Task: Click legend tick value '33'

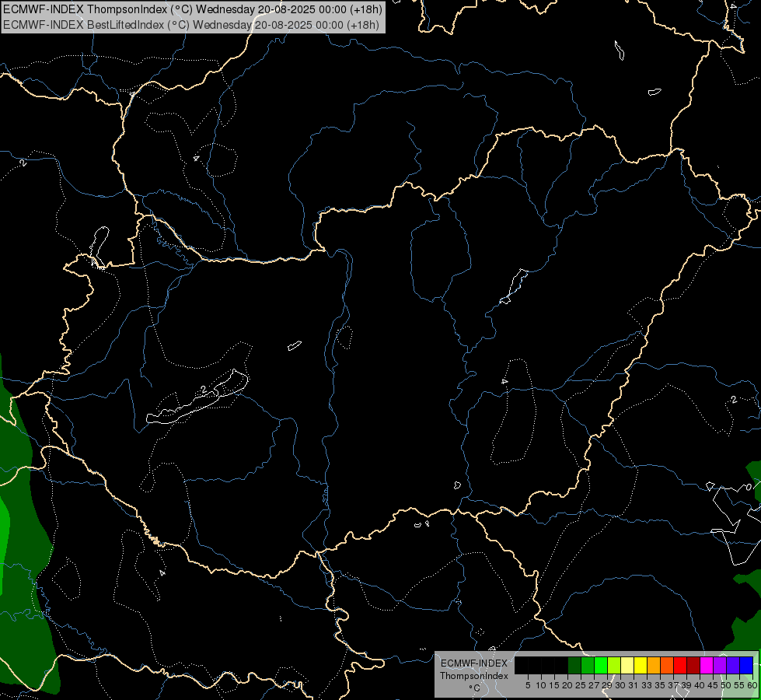Action: click(647, 685)
